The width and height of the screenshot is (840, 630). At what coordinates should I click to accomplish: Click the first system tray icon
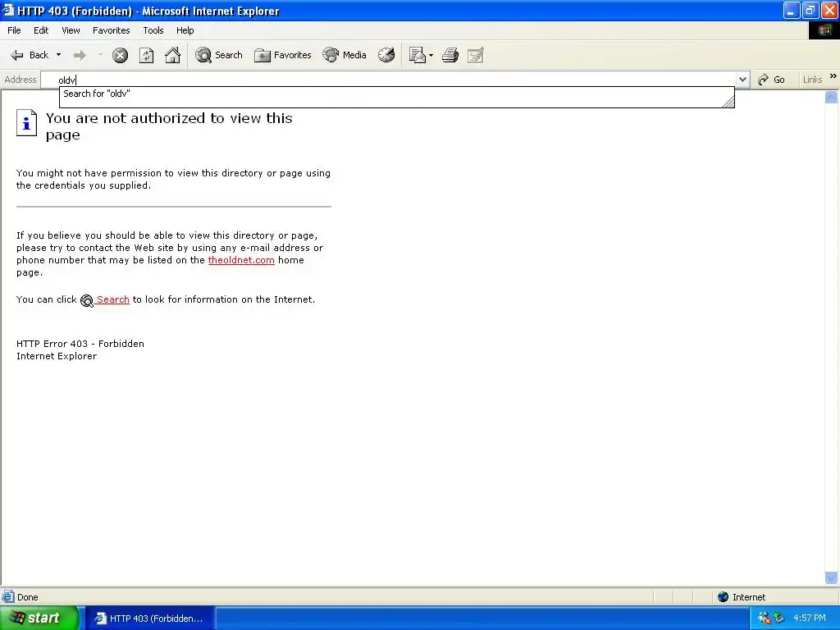764,619
